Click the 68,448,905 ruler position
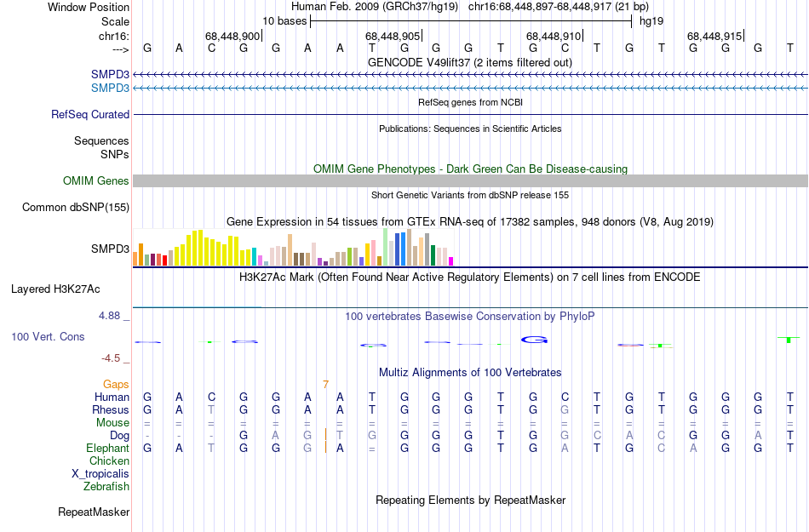Image resolution: width=809 pixels, height=532 pixels. 393,36
